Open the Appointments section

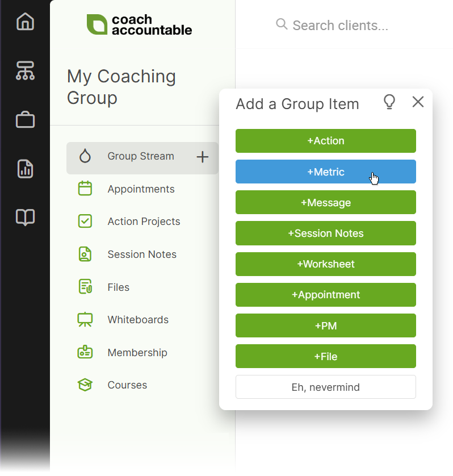tap(141, 189)
